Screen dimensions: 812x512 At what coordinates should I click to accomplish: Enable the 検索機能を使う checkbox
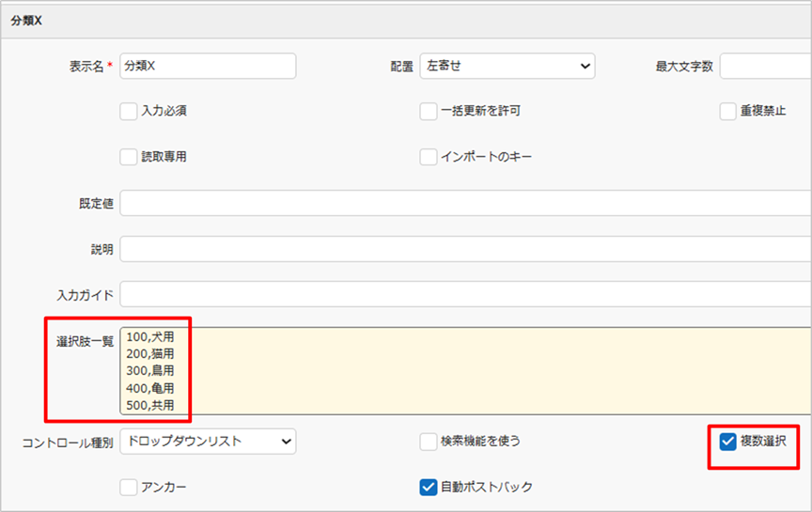point(429,441)
